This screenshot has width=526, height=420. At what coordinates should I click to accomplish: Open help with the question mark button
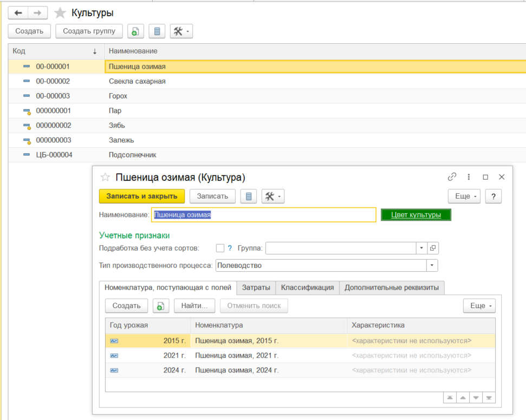point(493,196)
